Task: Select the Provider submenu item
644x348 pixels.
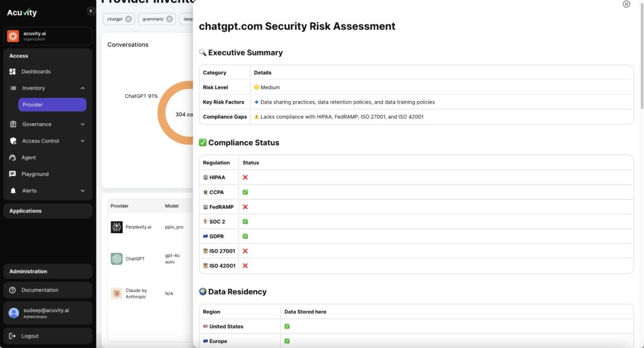Action: point(52,105)
